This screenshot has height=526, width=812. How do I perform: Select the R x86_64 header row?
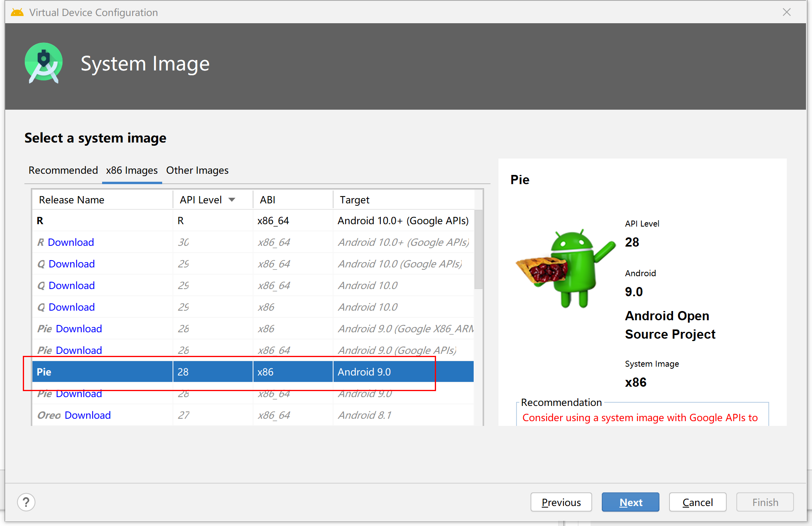point(253,221)
